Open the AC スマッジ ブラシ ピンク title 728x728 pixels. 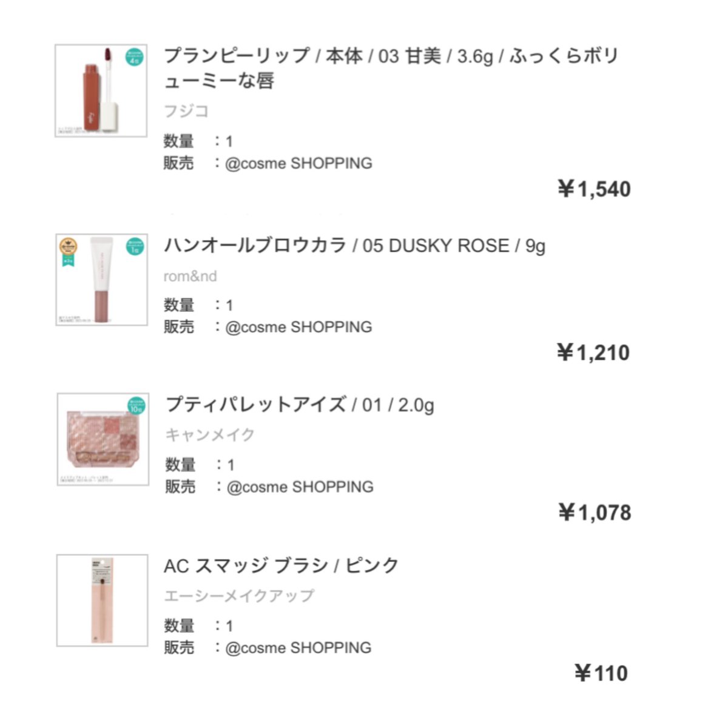[281, 565]
